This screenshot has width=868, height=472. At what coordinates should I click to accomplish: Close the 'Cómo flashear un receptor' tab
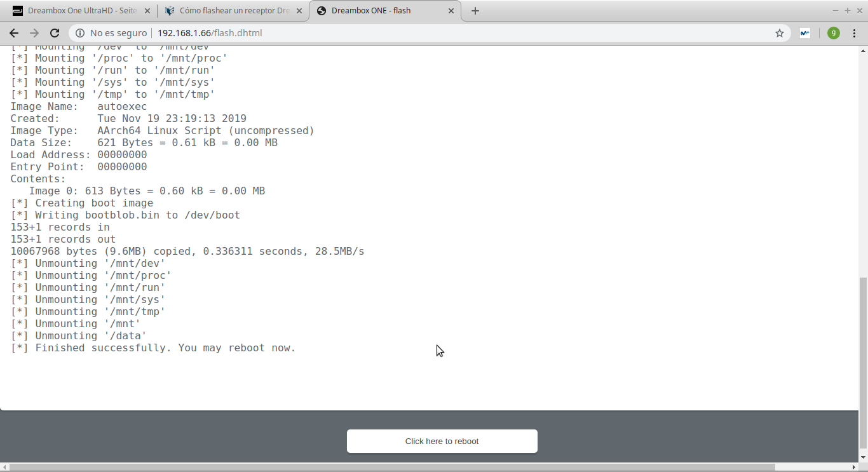[300, 11]
